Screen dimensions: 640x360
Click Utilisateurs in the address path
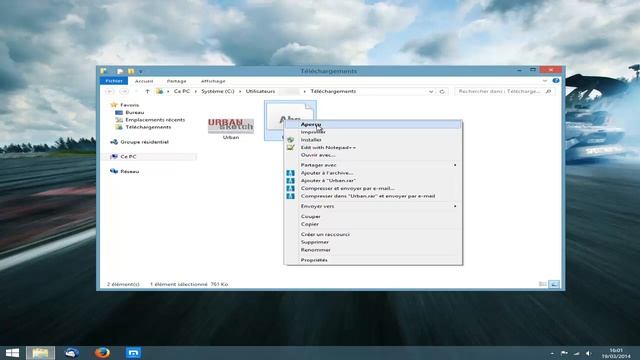point(260,91)
